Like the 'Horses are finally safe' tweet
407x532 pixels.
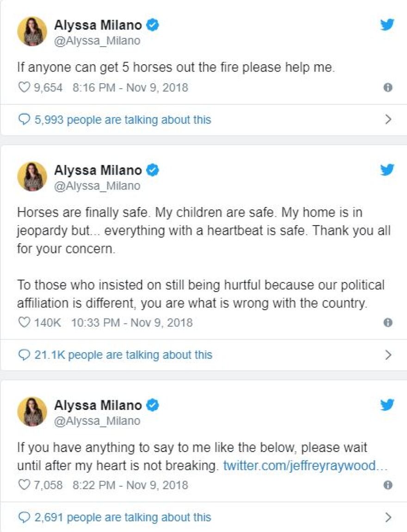[x=24, y=323]
